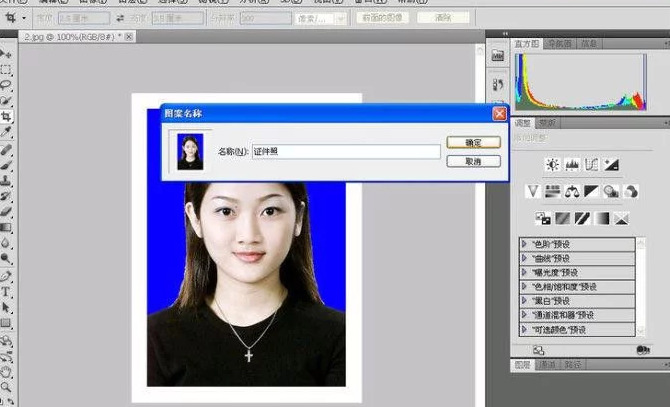Click the 前面的图像 button
Image resolution: width=670 pixels, height=407 pixels.
(382, 18)
